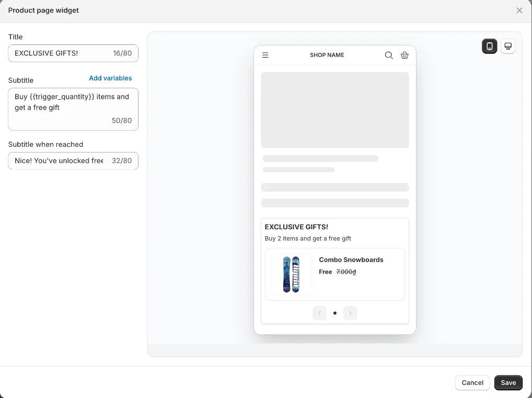Image resolution: width=532 pixels, height=398 pixels.
Task: Open hamburger menu in shop preview
Action: click(x=265, y=55)
